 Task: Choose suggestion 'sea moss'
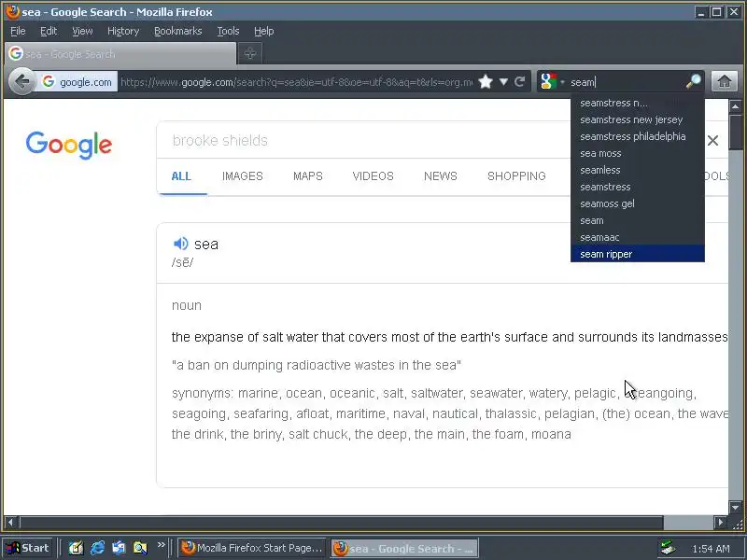point(638,153)
